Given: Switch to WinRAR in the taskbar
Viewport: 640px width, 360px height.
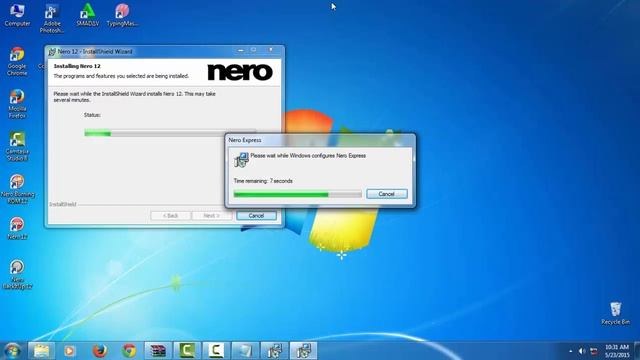Looking at the screenshot, I should point(158,351).
